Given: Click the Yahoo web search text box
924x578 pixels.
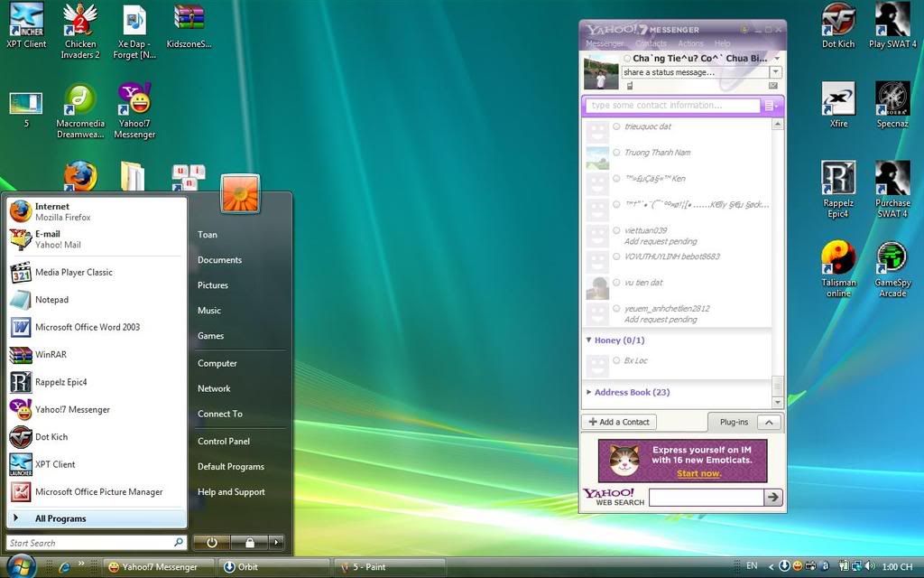Looking at the screenshot, I should pyautogui.click(x=706, y=498).
